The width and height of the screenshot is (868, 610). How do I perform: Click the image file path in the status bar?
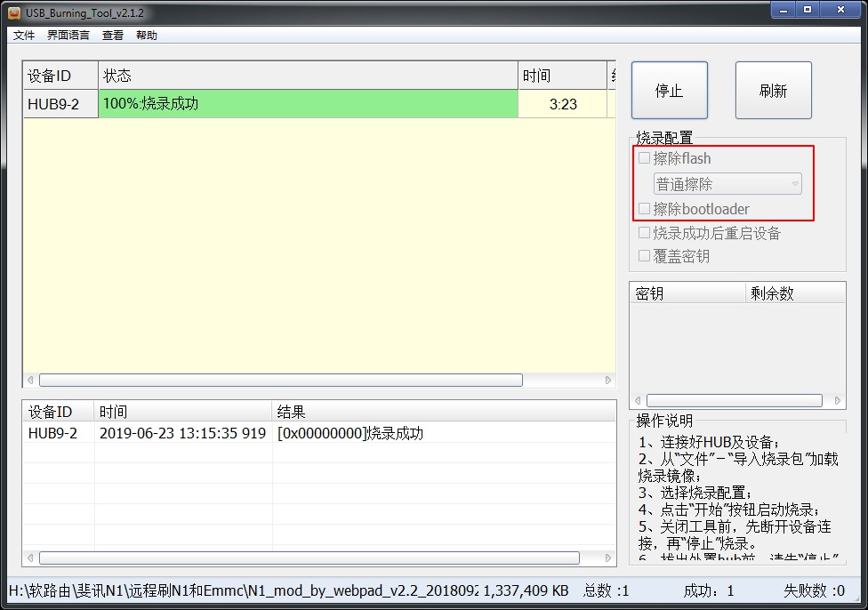pyautogui.click(x=244, y=590)
